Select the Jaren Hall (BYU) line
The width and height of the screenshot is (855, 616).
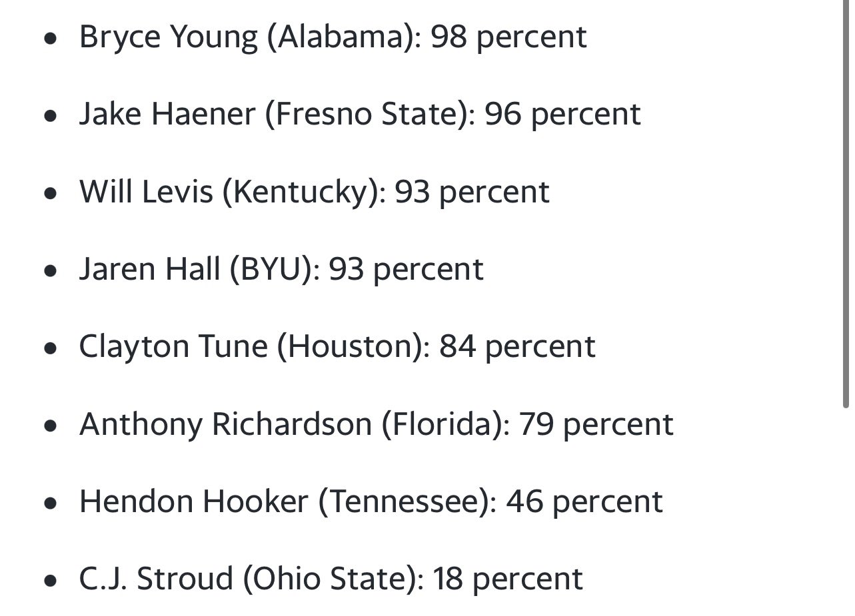281,269
